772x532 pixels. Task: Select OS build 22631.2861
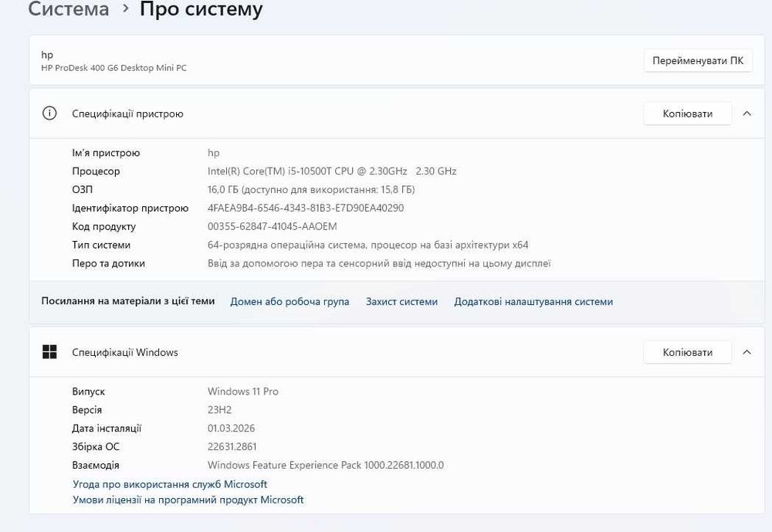232,447
